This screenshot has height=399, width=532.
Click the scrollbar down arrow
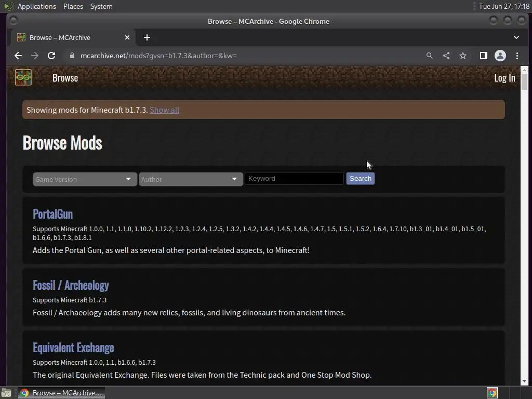pos(524,381)
